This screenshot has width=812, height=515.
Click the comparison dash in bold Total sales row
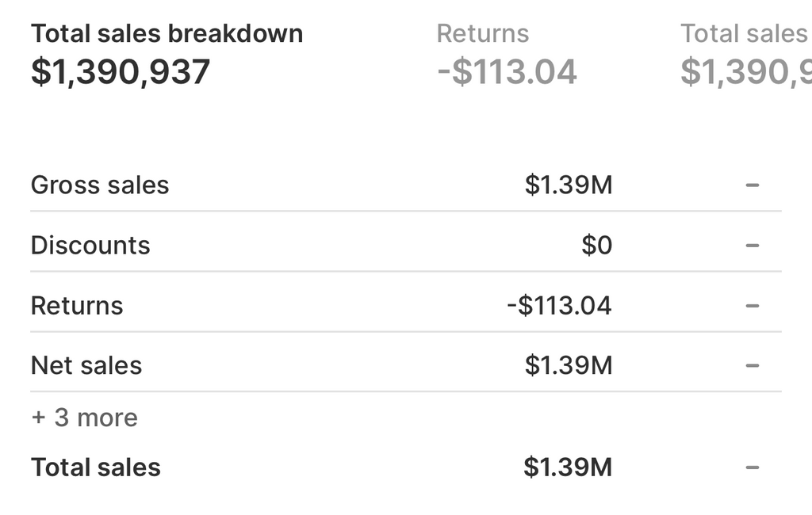(753, 467)
